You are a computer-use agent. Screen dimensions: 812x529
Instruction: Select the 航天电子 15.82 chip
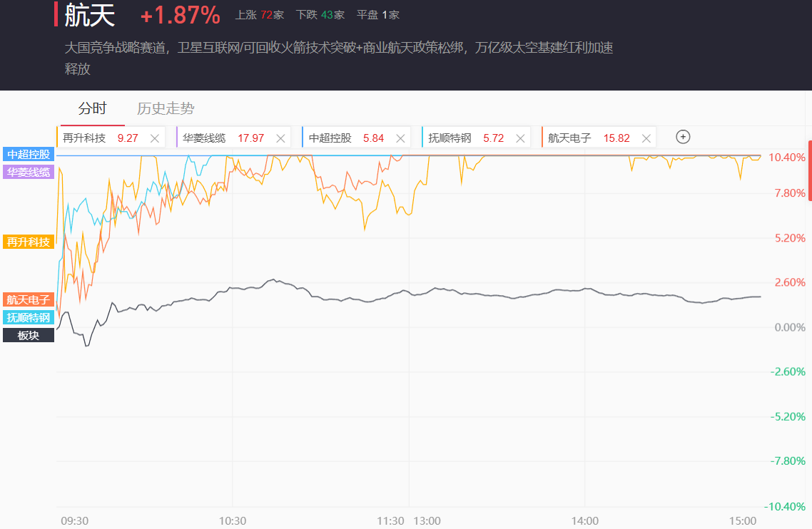tap(570, 138)
